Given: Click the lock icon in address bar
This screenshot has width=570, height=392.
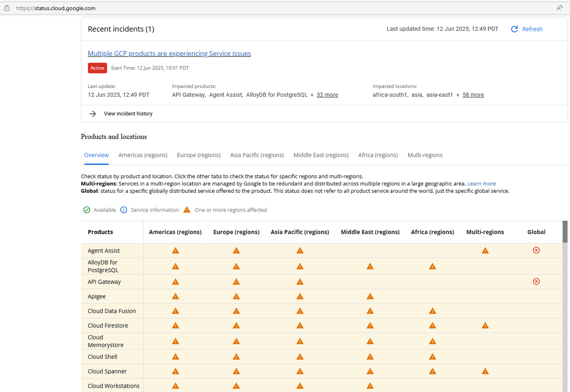Looking at the screenshot, I should tap(7, 8).
